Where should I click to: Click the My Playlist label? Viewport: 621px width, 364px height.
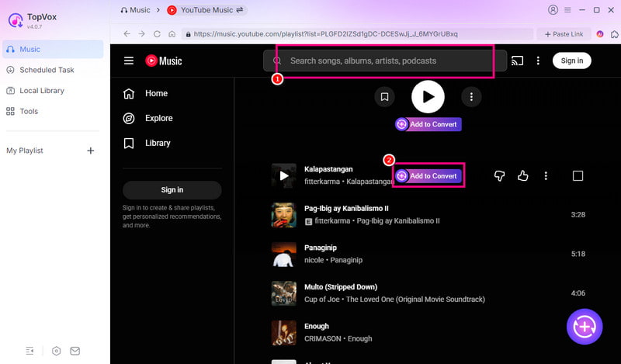point(25,151)
